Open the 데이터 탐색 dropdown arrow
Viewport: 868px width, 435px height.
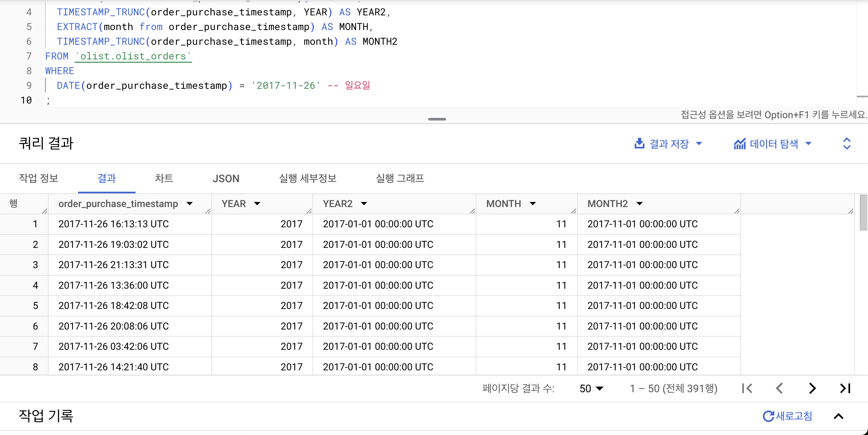(x=808, y=144)
